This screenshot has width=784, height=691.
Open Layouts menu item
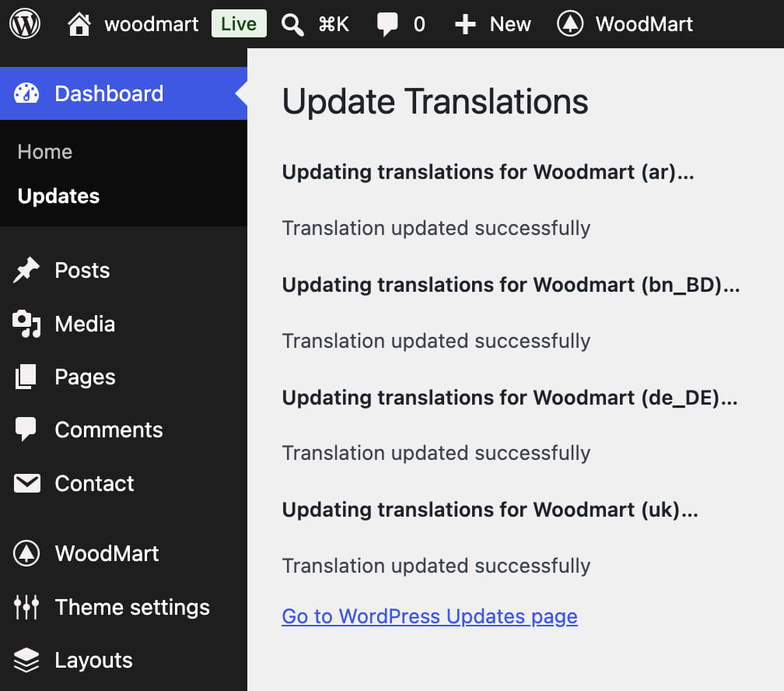[93, 661]
